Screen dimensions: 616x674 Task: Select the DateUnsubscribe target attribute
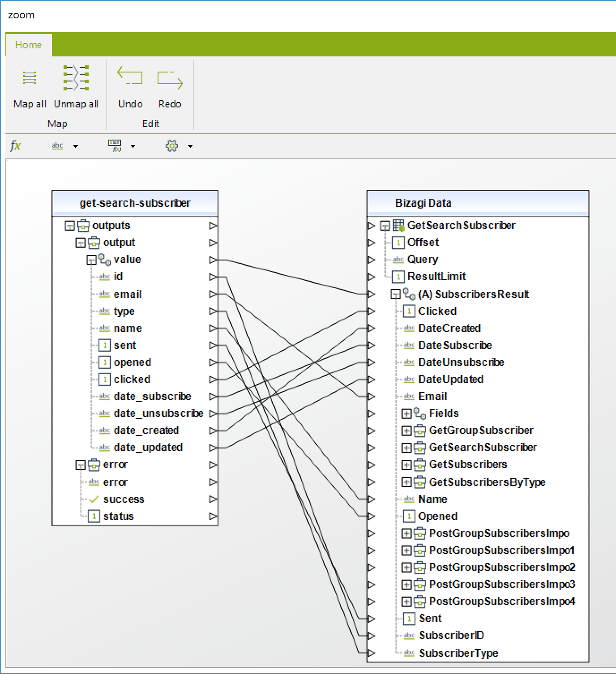[x=461, y=362]
